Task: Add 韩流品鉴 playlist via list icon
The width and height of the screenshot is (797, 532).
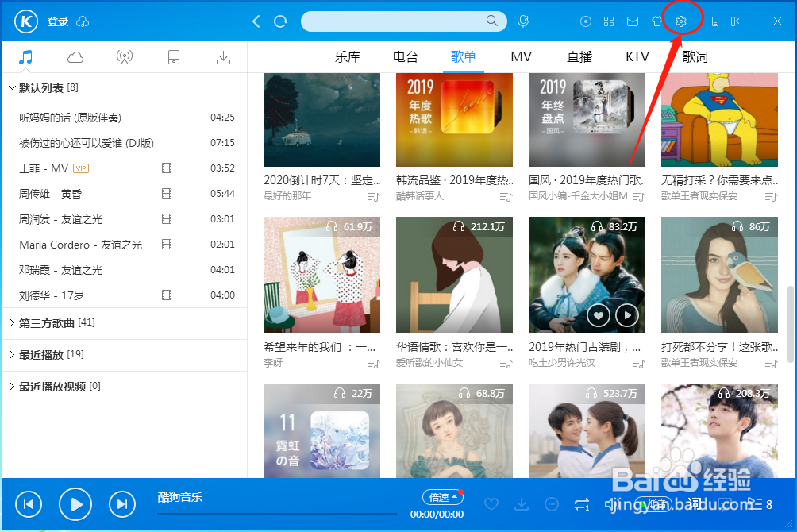Action: pos(506,196)
